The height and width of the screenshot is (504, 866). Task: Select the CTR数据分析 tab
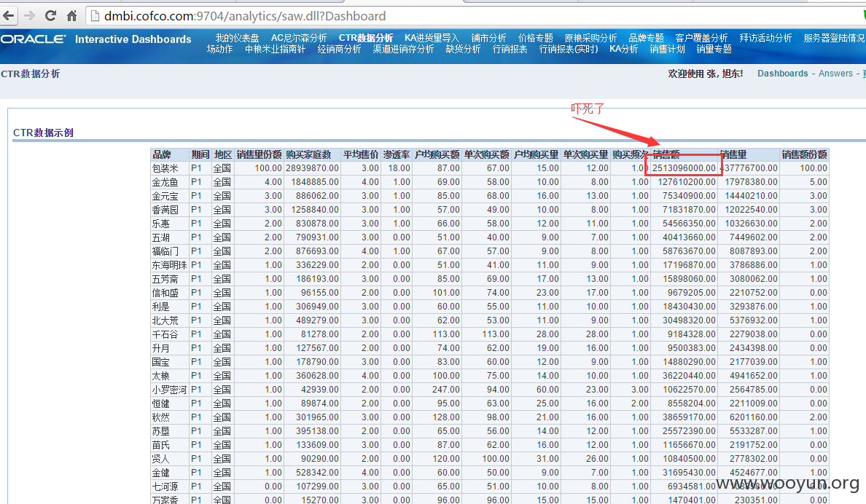pyautogui.click(x=366, y=38)
